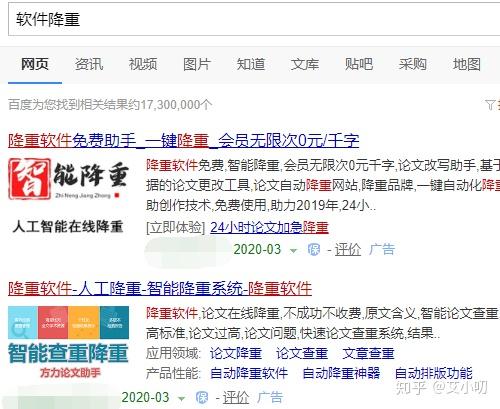The height and width of the screenshot is (409, 500).
Task: Switch to the 资讯 tab
Action: 89,64
